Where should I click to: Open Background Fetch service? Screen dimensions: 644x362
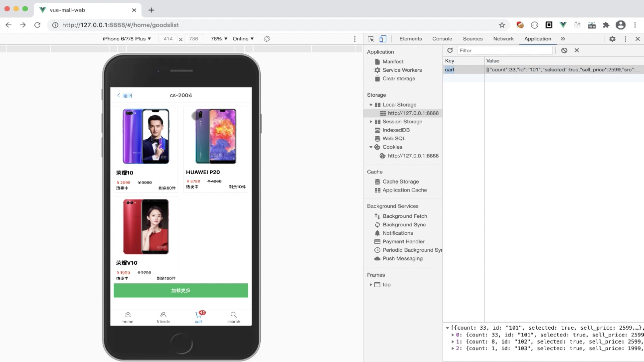pyautogui.click(x=405, y=216)
